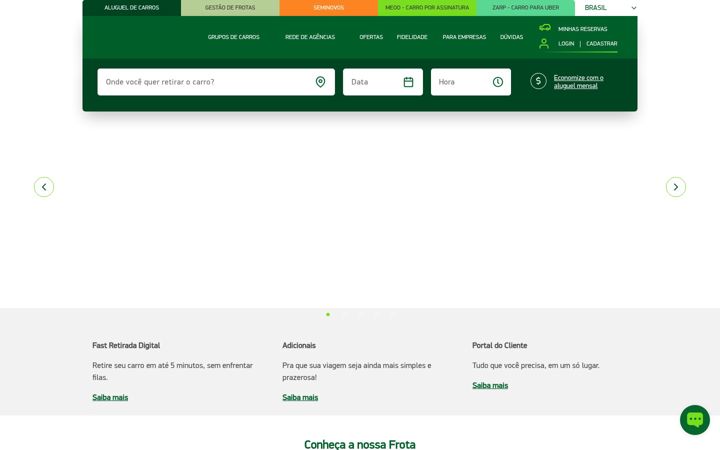This screenshot has height=450, width=720.
Task: Click the Fast Retirada Digital heading
Action: (x=126, y=345)
